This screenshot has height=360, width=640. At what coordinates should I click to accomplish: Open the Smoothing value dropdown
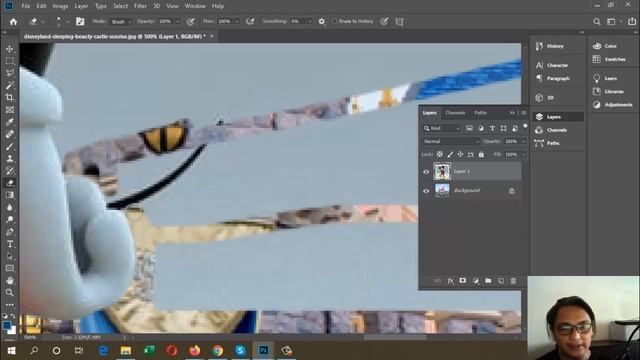click(x=309, y=22)
